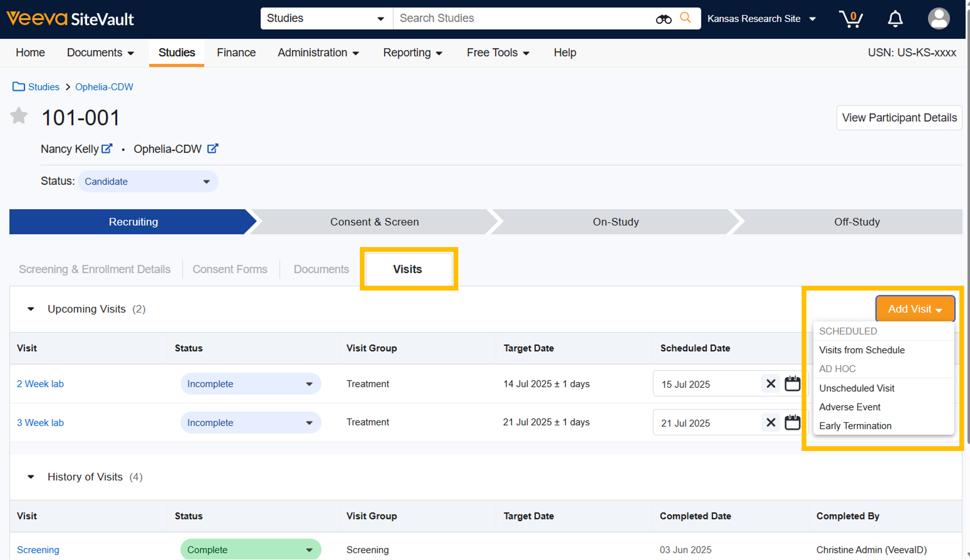The image size is (970, 560).
Task: Collapse the History of Visits section
Action: [31, 477]
